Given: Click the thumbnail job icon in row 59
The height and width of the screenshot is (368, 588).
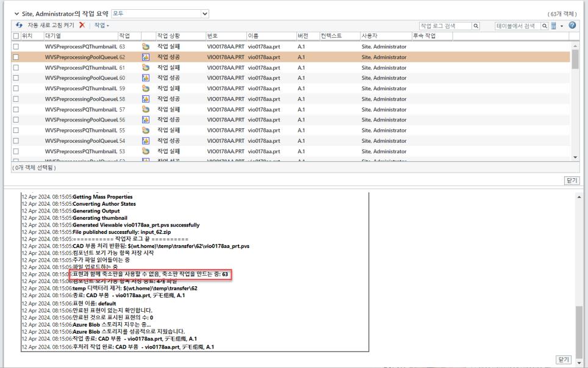Looking at the screenshot, I should [146, 88].
